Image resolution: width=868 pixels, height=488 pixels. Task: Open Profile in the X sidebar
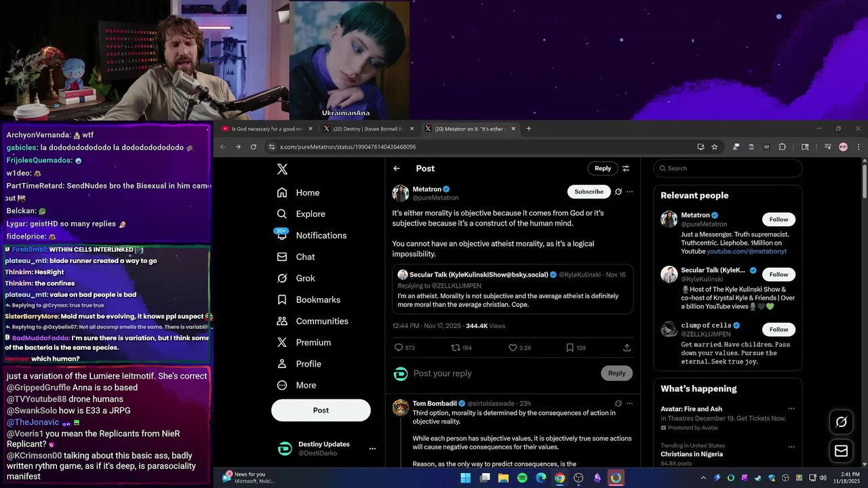pos(299,364)
